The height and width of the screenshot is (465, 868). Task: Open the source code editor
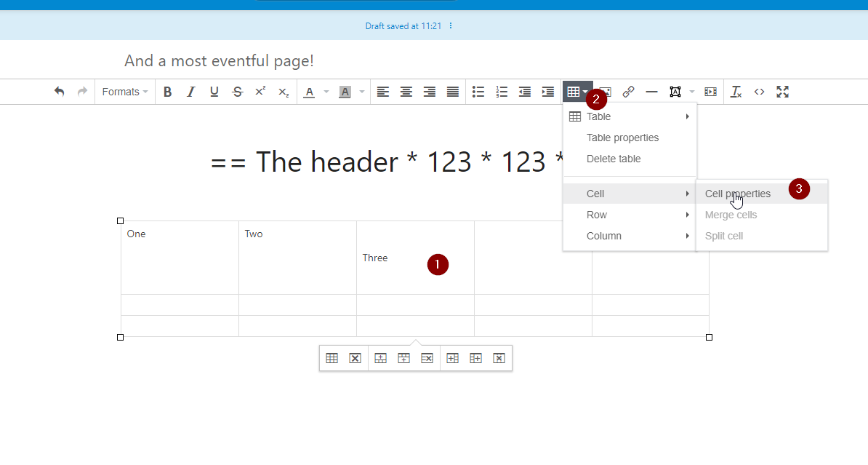point(759,91)
